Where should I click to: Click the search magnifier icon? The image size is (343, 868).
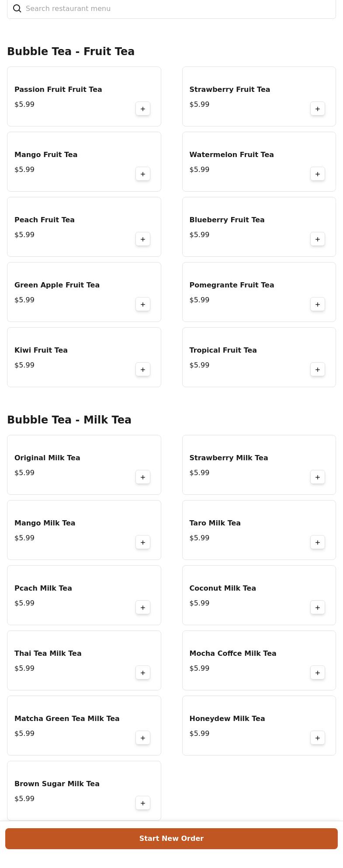17,9
